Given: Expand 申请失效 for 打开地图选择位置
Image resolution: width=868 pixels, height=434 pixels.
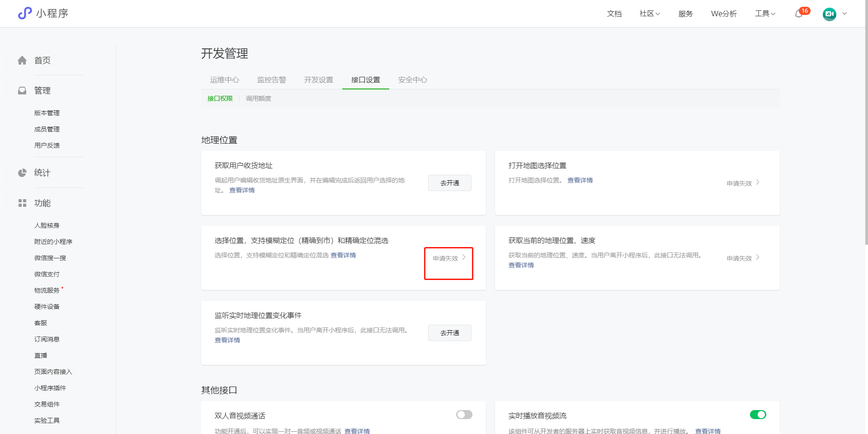Looking at the screenshot, I should tap(743, 183).
